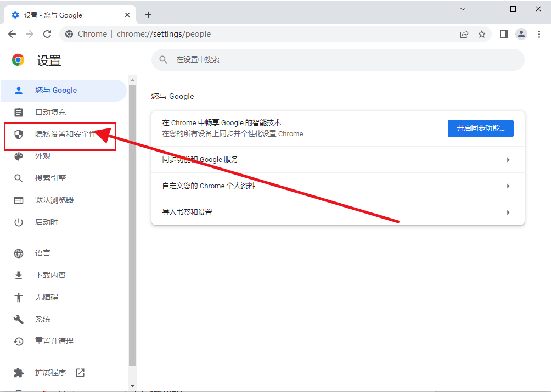Click the 在设置中搜索 search field
Image resolution: width=551 pixels, height=392 pixels.
click(338, 59)
